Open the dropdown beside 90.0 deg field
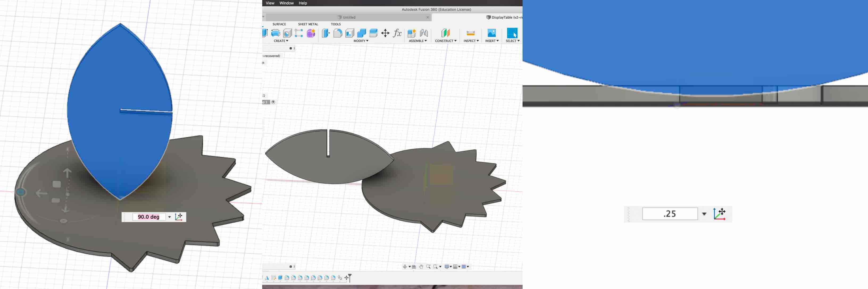The height and width of the screenshot is (289, 868). click(169, 217)
